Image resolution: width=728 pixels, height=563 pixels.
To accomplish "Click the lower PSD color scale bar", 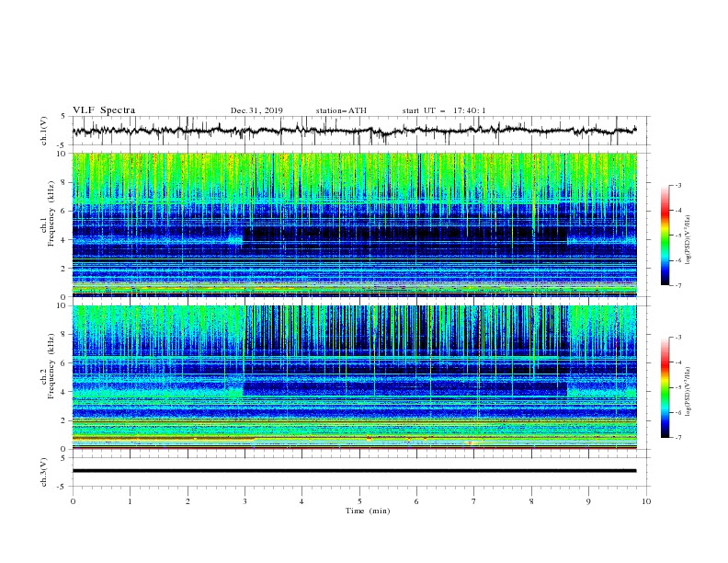I will tap(665, 387).
